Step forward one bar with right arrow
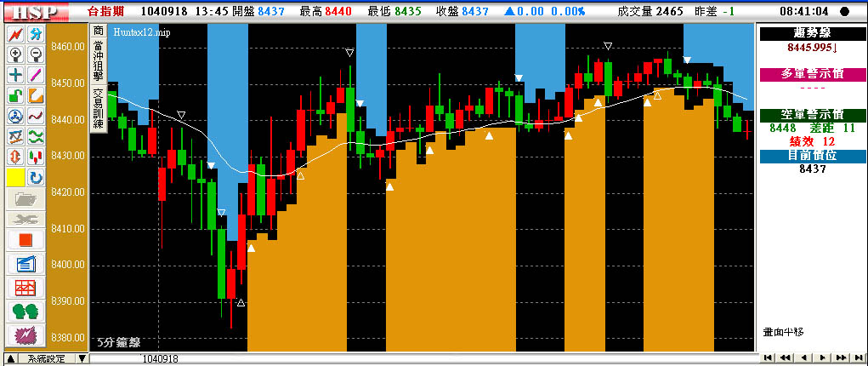The image size is (868, 366). pos(823,357)
